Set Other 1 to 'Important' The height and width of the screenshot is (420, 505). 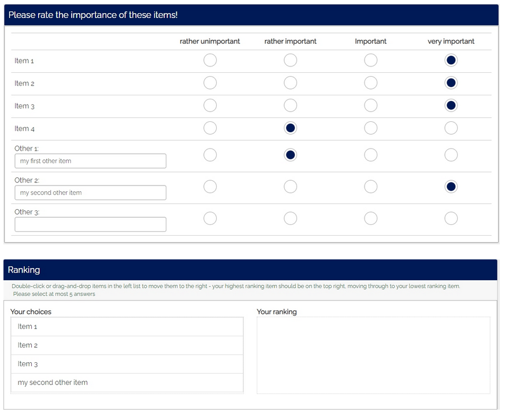(x=371, y=155)
